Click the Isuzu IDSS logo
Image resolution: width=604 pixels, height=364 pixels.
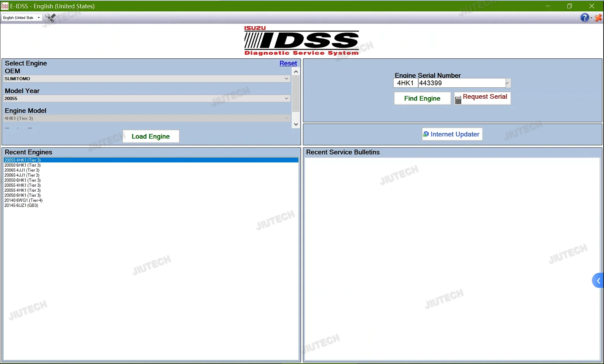(301, 41)
